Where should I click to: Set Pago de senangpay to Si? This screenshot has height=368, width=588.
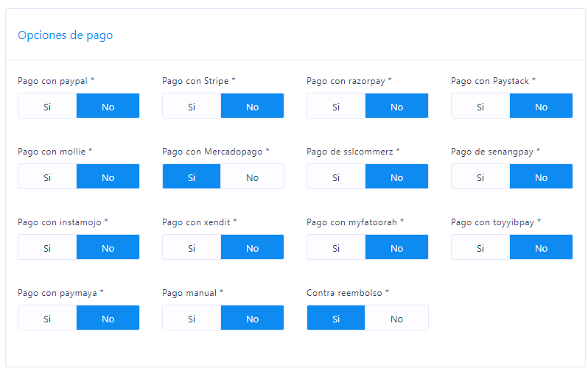(480, 177)
